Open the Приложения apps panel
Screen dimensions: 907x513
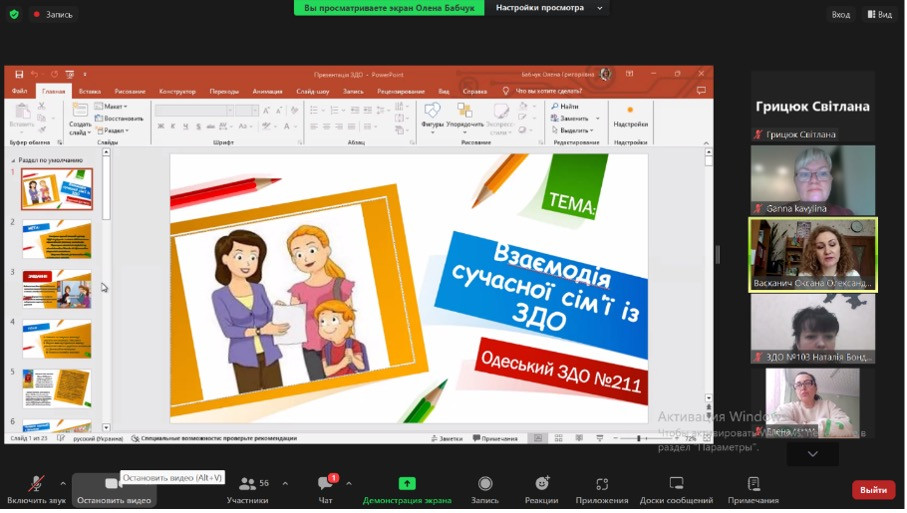point(602,487)
